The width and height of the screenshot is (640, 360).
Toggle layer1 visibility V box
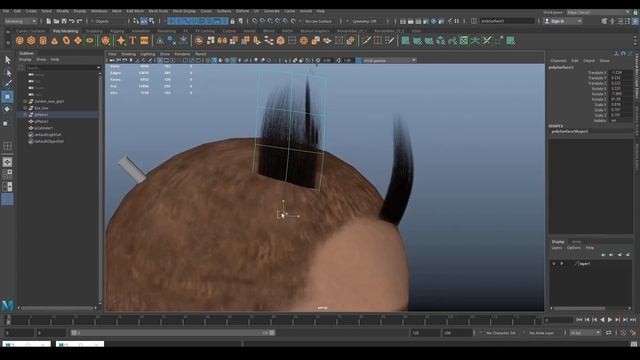[554, 264]
